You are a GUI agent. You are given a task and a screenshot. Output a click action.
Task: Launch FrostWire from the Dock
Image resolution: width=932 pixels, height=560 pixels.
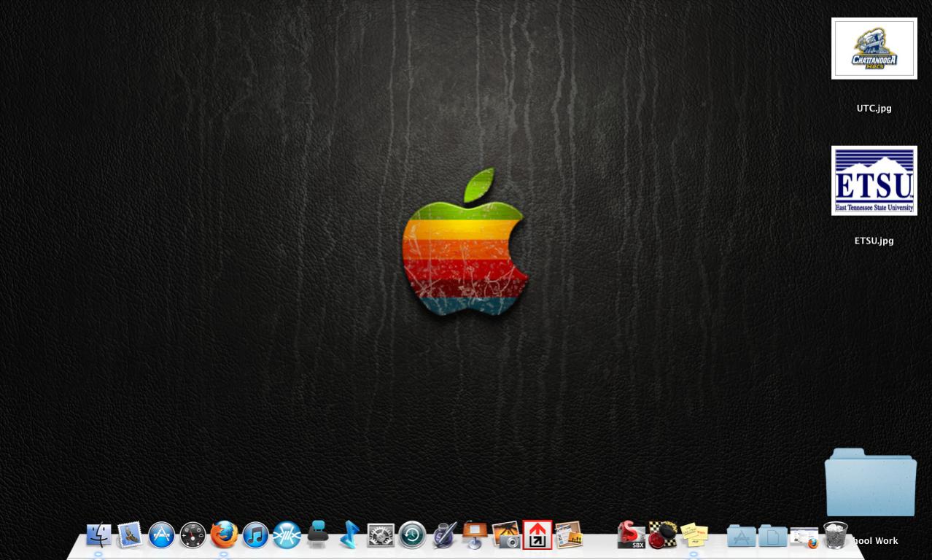click(x=287, y=535)
